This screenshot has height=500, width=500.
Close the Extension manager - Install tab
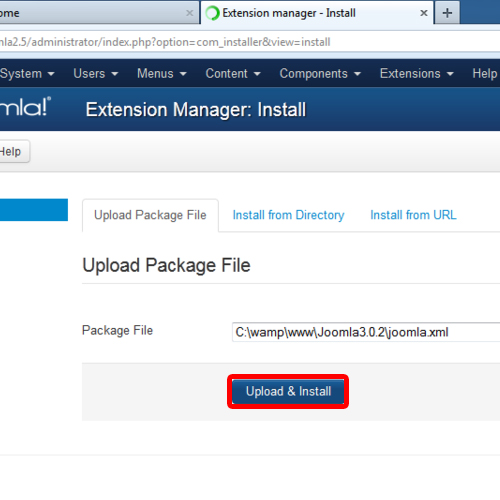tap(424, 13)
